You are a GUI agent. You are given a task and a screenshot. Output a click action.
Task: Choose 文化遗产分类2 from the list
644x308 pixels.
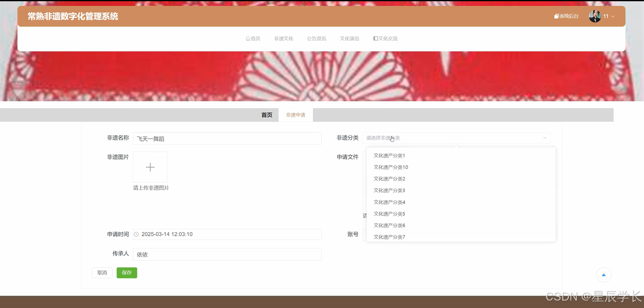click(461, 179)
